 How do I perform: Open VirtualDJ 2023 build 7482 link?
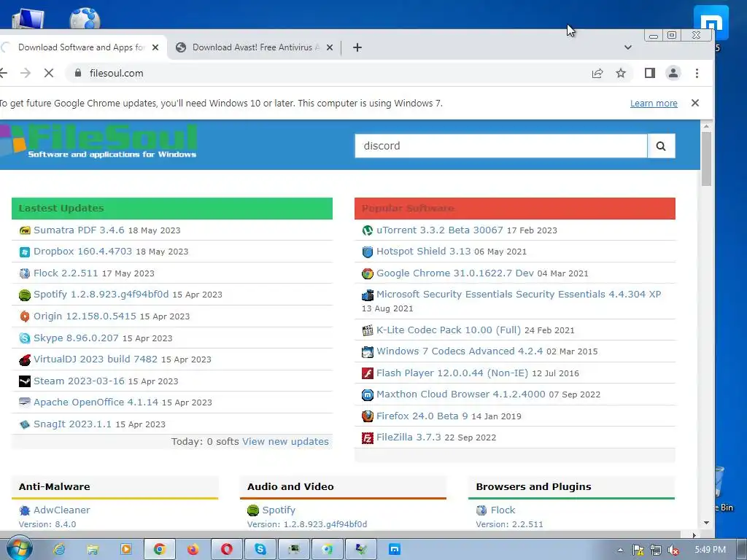coord(96,359)
